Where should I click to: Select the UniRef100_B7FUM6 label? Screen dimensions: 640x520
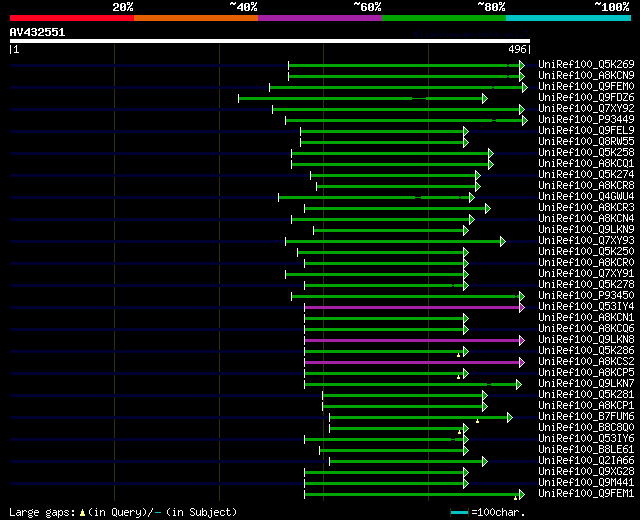pyautogui.click(x=586, y=417)
